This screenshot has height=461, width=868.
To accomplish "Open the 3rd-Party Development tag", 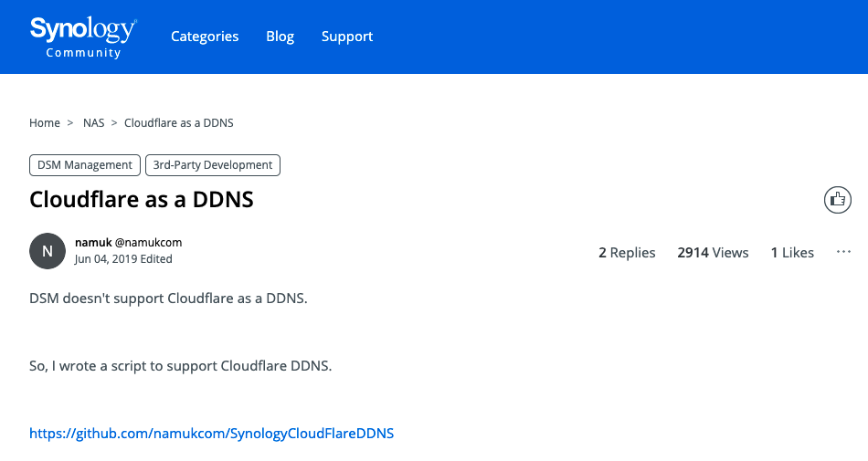I will coord(212,165).
